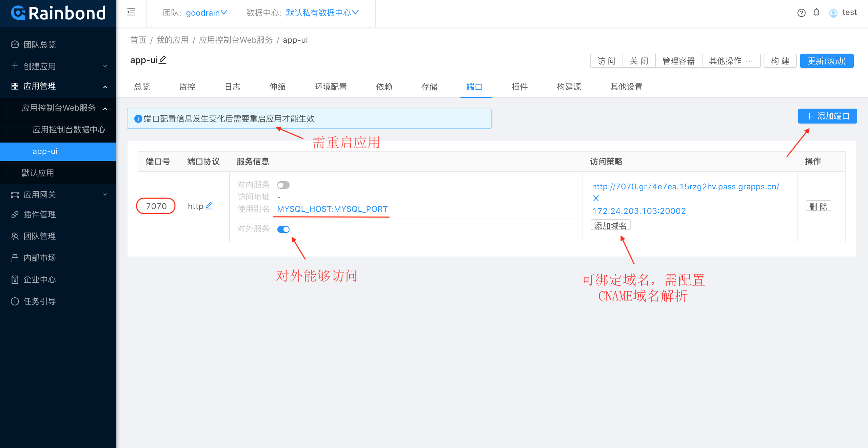Screen dimensions: 868x448
Task: Disable the 对外服务 outer service switch
Action: click(283, 229)
